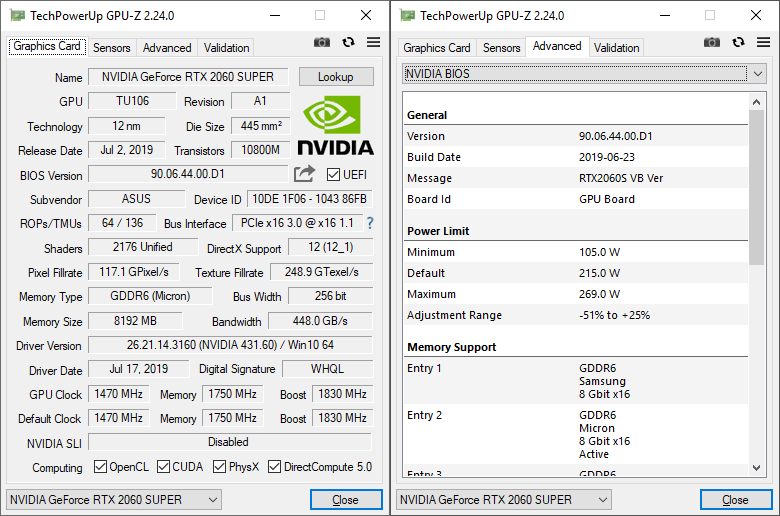
Task: Click the Minimum power limit 105.0 W
Action: pyautogui.click(x=599, y=252)
